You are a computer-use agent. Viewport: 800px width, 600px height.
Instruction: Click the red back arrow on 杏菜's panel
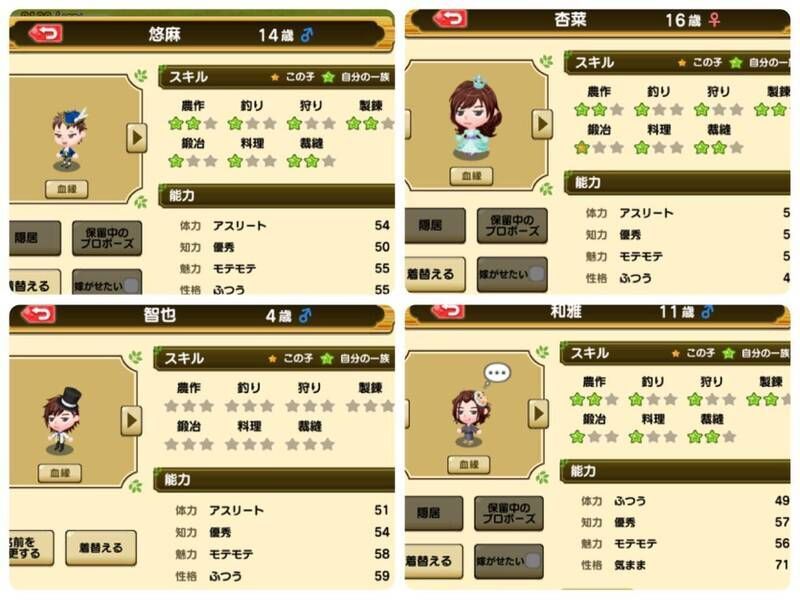[449, 19]
